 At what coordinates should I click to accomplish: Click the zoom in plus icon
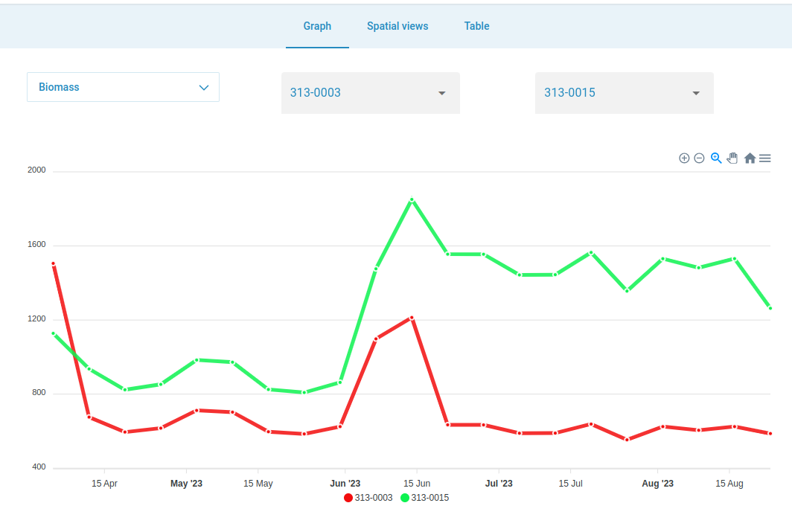[684, 158]
